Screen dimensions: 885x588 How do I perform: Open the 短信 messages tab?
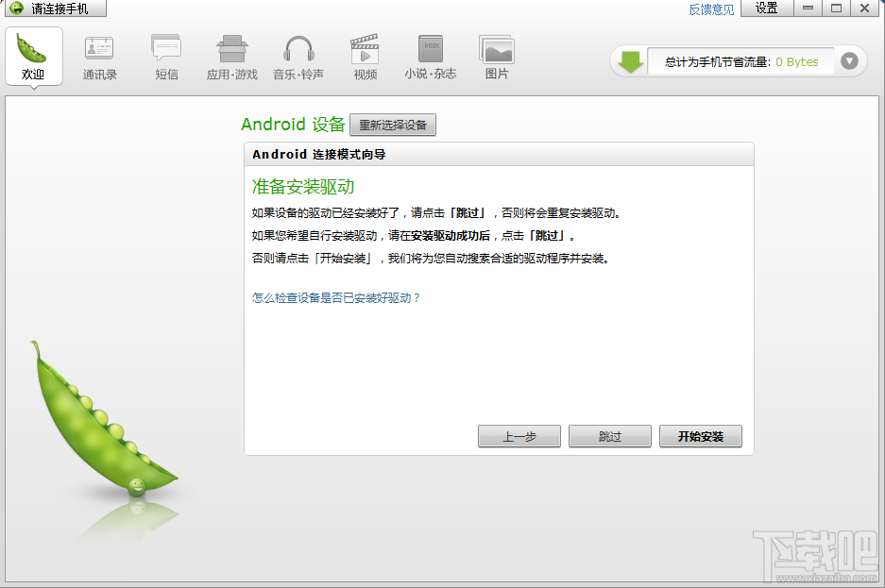tap(166, 57)
